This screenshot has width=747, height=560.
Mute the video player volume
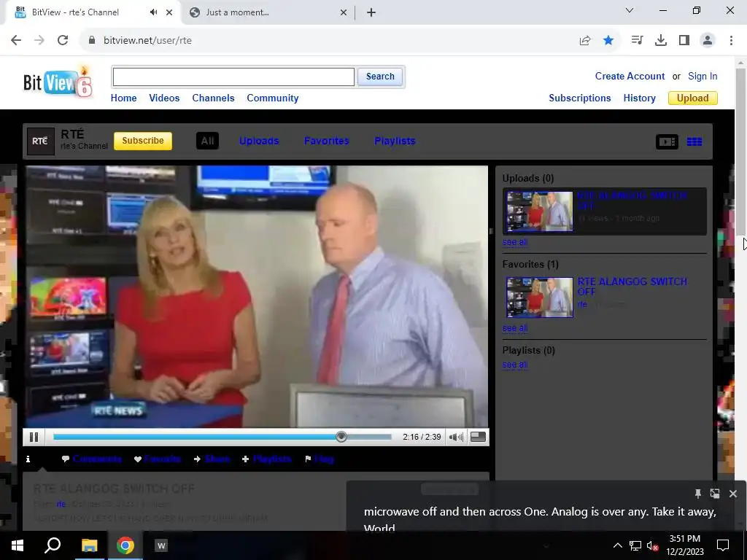click(456, 437)
